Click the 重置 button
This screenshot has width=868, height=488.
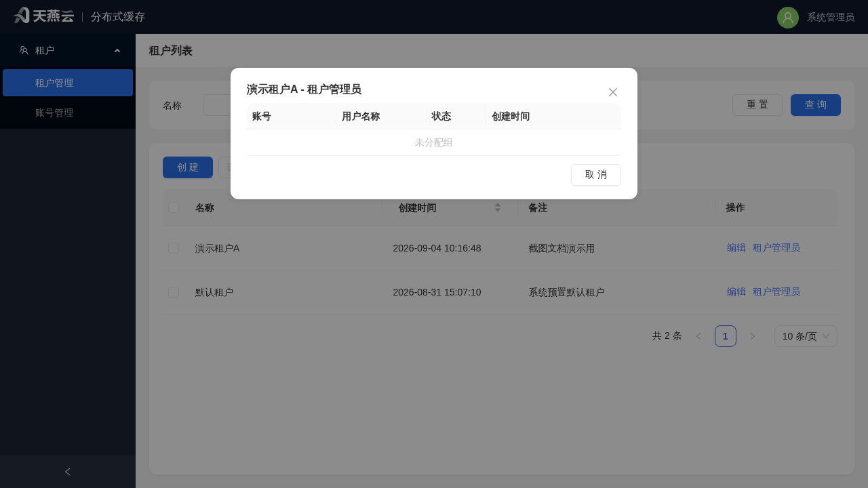757,105
